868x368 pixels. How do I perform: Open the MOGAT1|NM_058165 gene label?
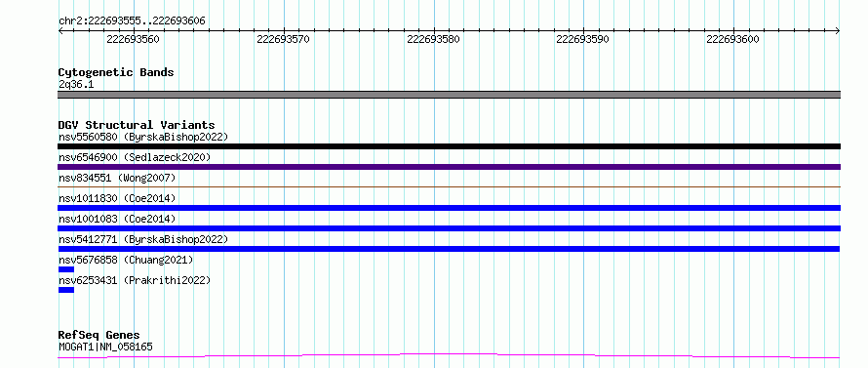click(105, 347)
